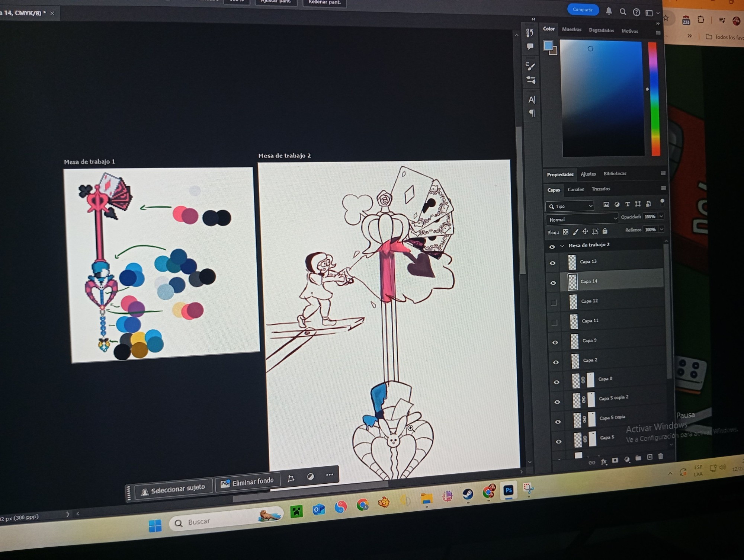Filter layers by adjustment layers icon
Screen dimensions: 744x560
617,204
